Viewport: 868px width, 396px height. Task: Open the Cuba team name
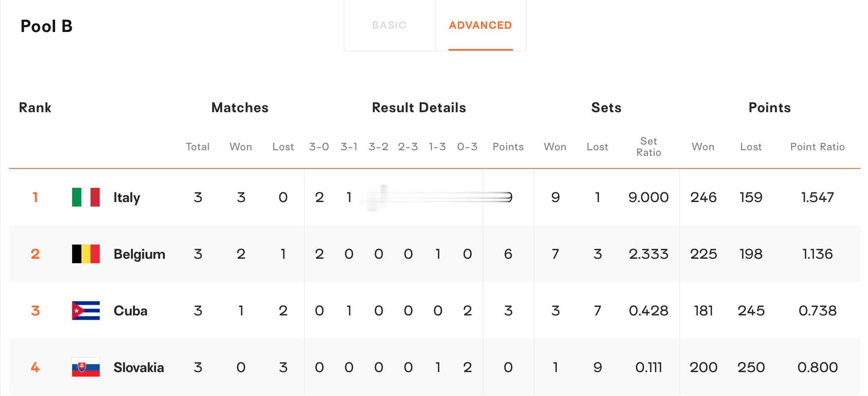(x=130, y=311)
